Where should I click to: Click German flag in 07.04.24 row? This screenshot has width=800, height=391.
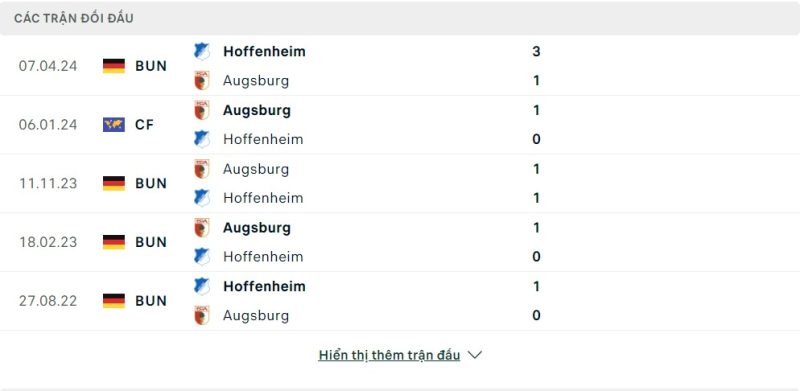click(114, 66)
